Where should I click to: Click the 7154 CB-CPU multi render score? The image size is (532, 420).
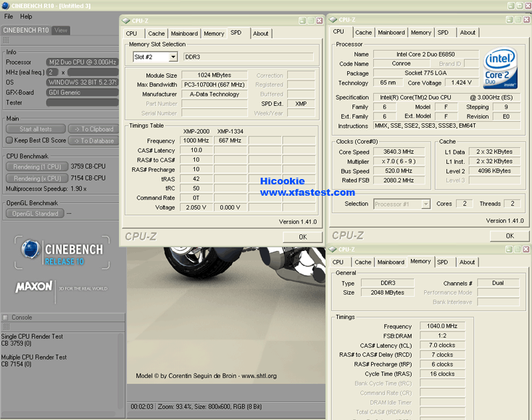(x=88, y=178)
